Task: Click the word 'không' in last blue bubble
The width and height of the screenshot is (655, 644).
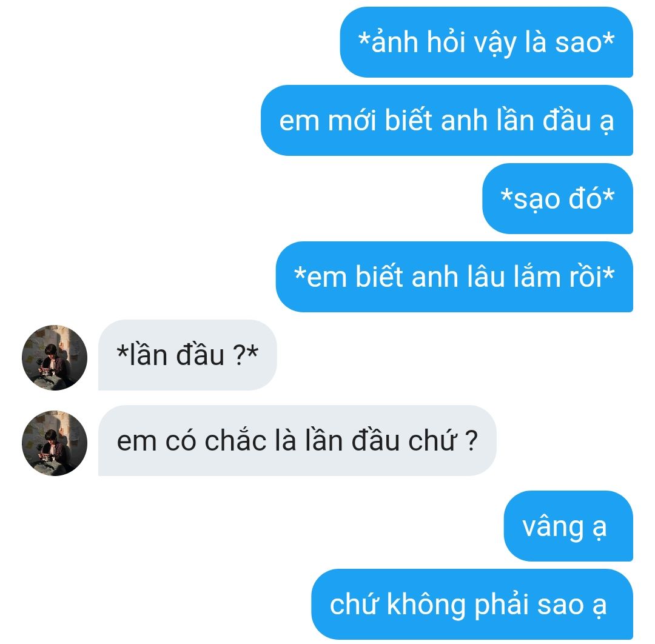Action: (x=426, y=604)
